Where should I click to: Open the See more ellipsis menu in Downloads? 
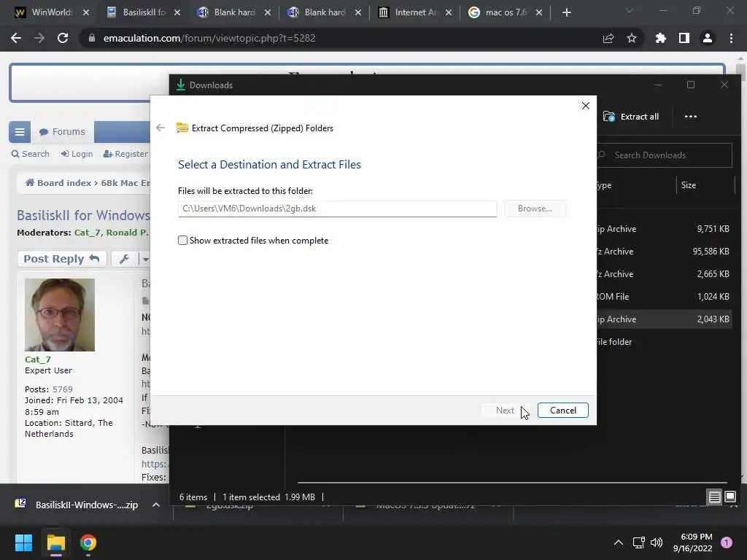(x=690, y=117)
